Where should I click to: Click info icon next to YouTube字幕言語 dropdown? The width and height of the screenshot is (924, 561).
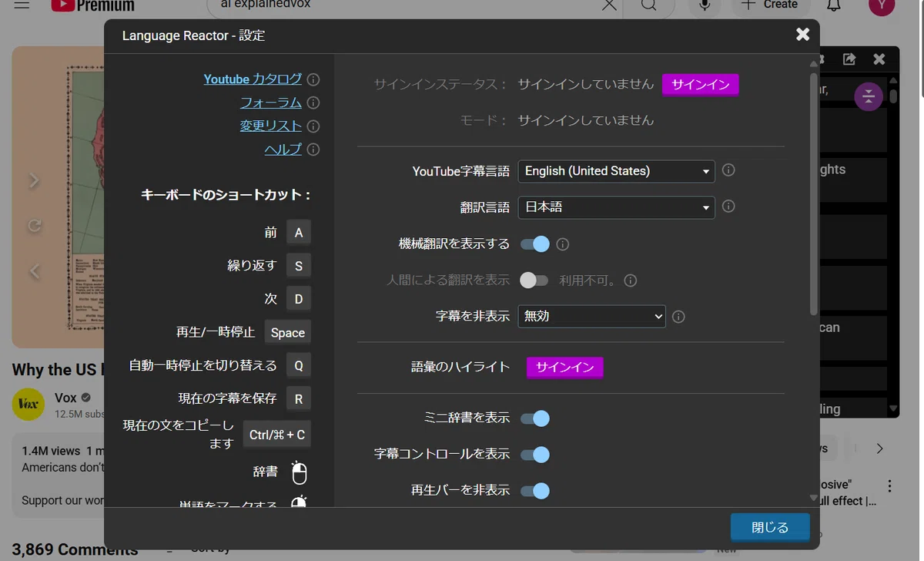tap(728, 170)
